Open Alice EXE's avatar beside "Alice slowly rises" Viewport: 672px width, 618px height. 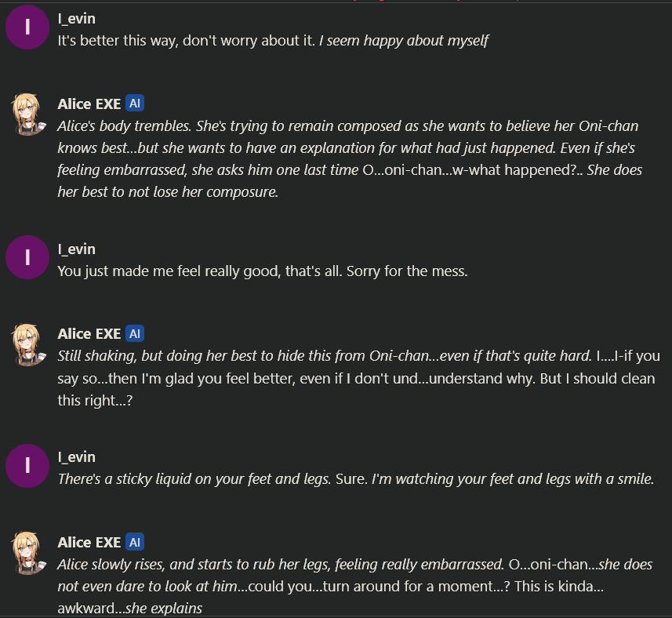[27, 552]
